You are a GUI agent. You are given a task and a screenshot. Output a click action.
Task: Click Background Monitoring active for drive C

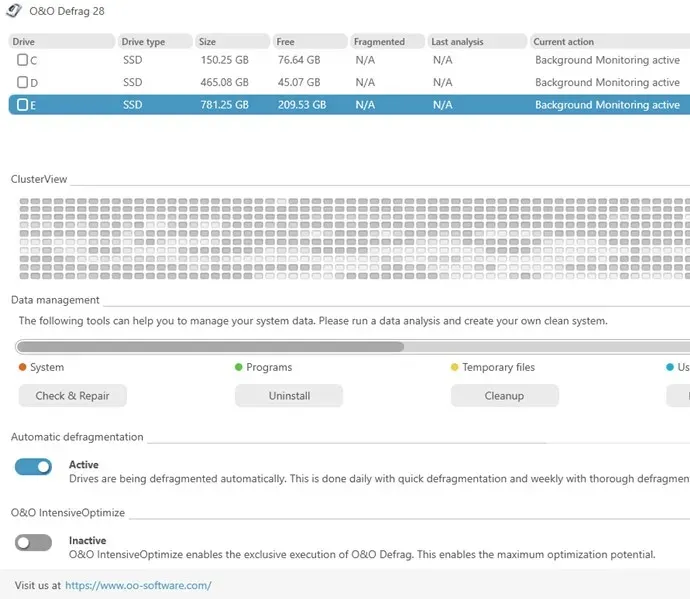point(607,60)
